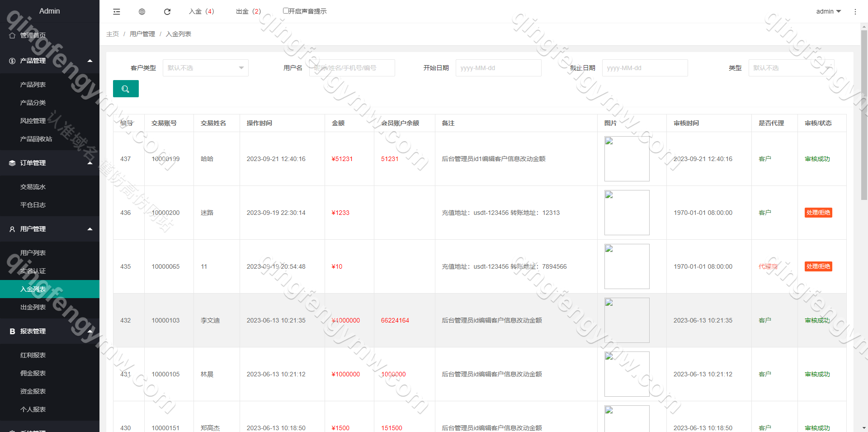Click the 报表管理 B icon
Screen dimensions: 868x432
pos(12,331)
